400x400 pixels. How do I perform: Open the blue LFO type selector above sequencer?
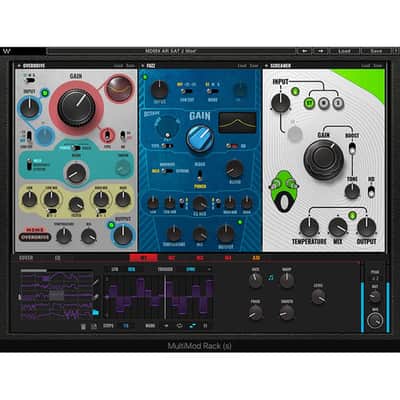point(132,269)
